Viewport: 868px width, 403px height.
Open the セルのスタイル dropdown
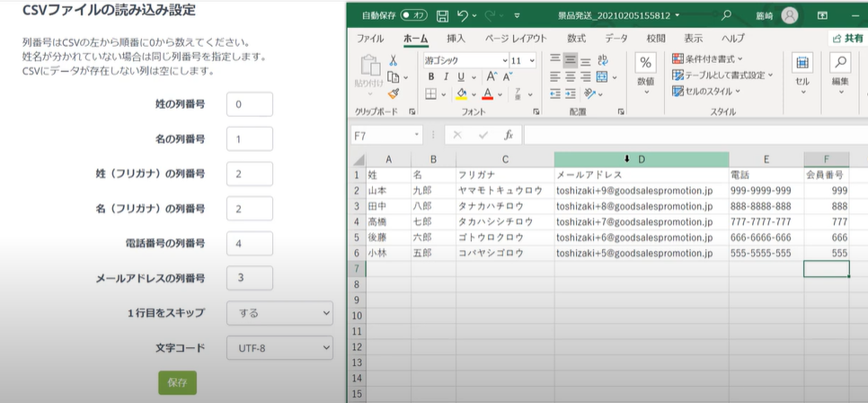tap(705, 91)
